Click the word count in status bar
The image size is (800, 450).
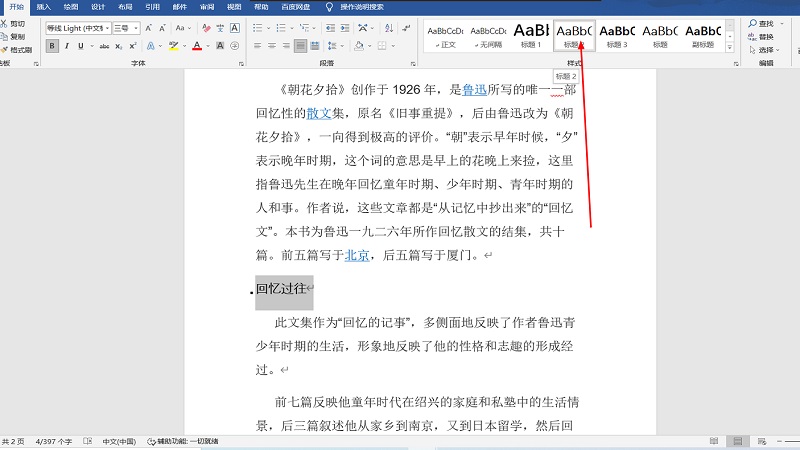pos(56,441)
